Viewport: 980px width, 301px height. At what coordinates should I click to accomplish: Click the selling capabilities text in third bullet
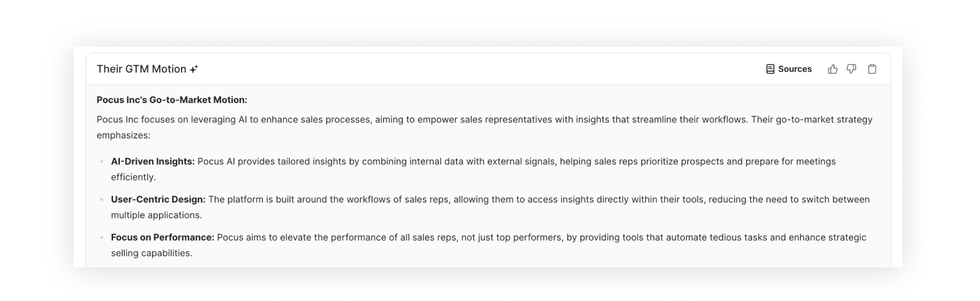pos(152,254)
